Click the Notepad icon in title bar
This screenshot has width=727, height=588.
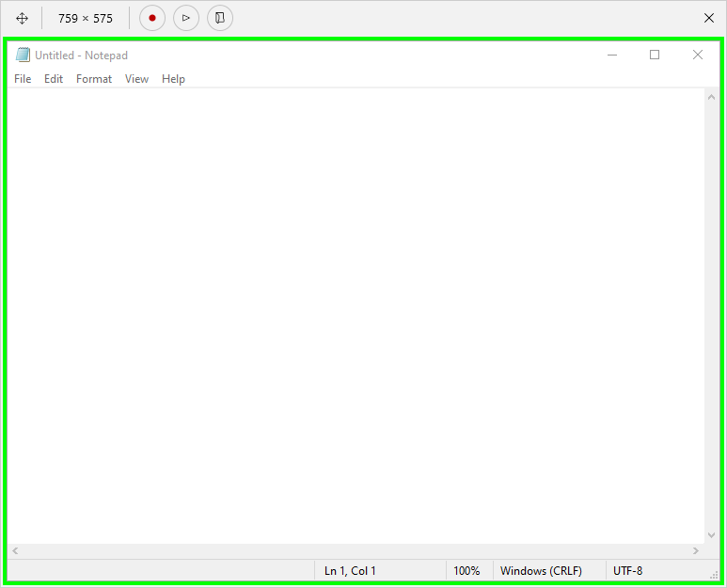point(23,55)
